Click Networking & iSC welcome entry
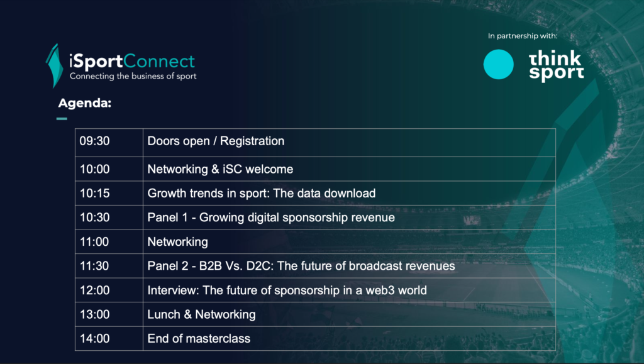The height and width of the screenshot is (364, 644). point(220,169)
